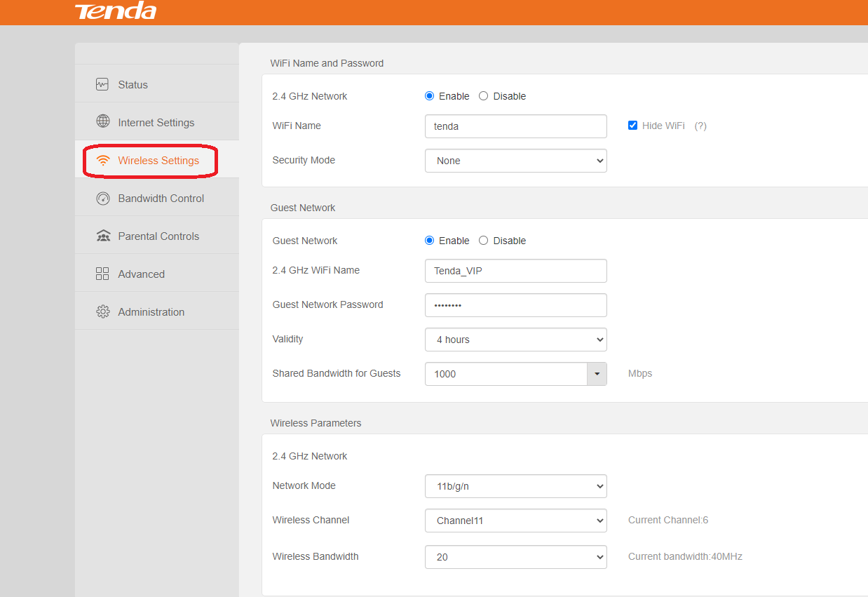Screen dimensions: 868x597
Task: Expand the Wireless Channel dropdown
Action: click(515, 521)
